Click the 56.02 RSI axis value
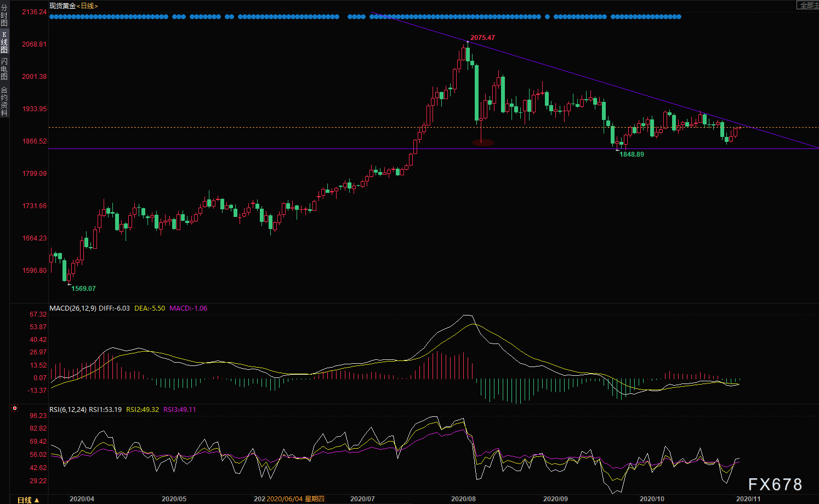 (x=38, y=455)
